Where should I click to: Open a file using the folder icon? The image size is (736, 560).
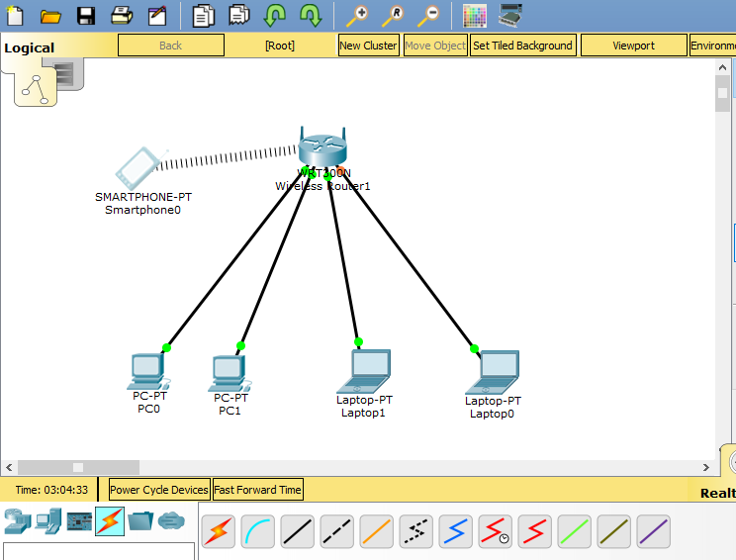point(50,17)
